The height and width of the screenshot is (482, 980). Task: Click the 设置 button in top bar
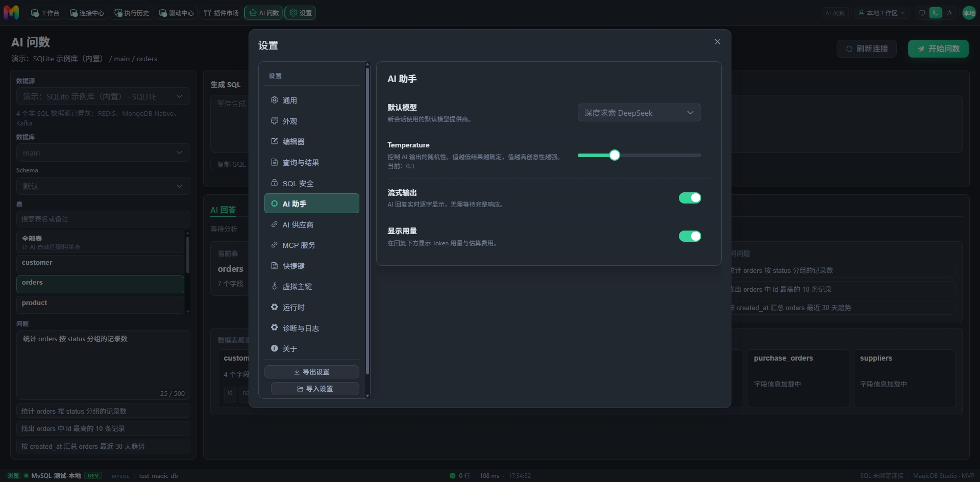click(300, 13)
